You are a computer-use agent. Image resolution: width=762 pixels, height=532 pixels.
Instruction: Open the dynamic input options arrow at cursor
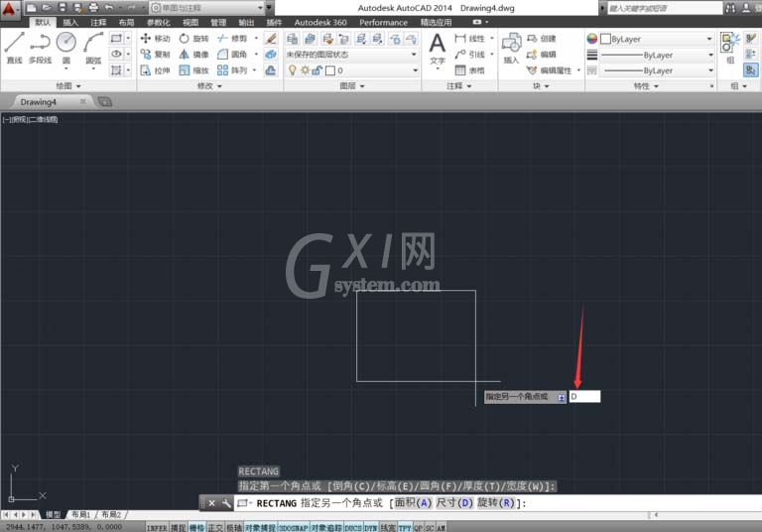click(x=562, y=397)
